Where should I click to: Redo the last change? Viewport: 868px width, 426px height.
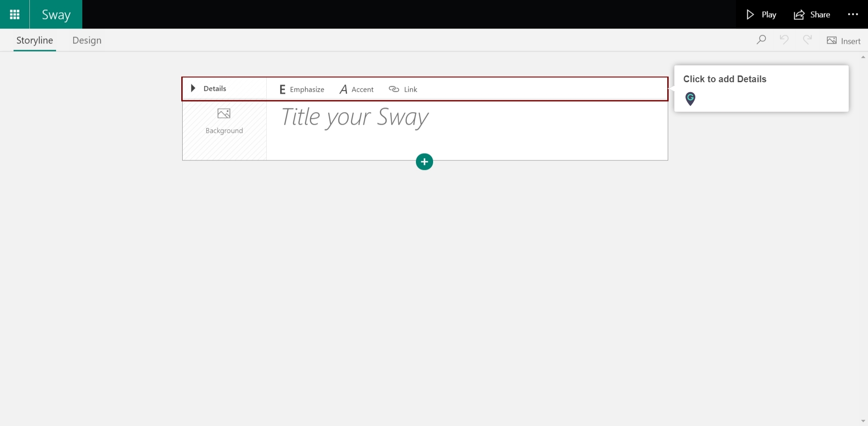tap(808, 40)
